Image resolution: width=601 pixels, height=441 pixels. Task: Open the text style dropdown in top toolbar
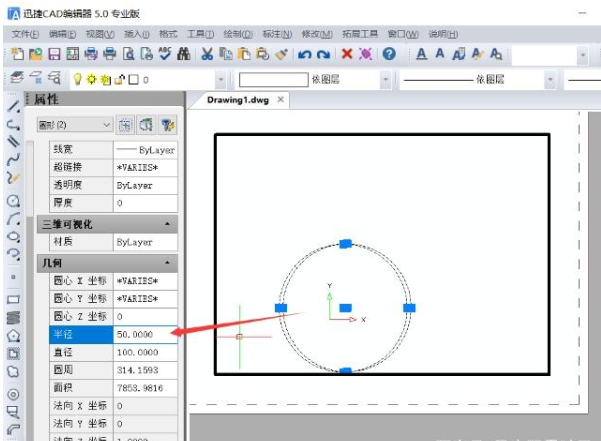coord(583,55)
